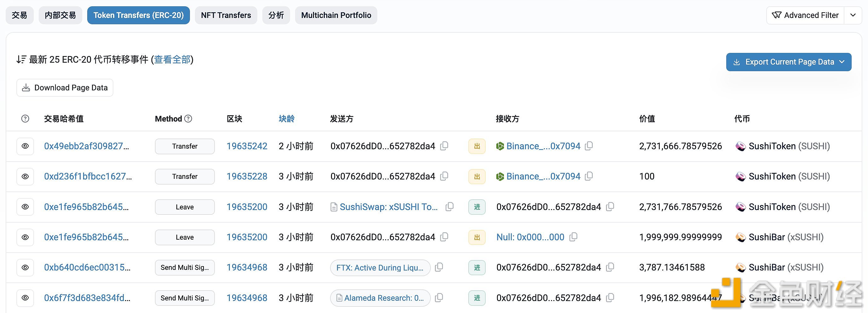
Task: Open the Multichain Portfolio tab
Action: 336,15
